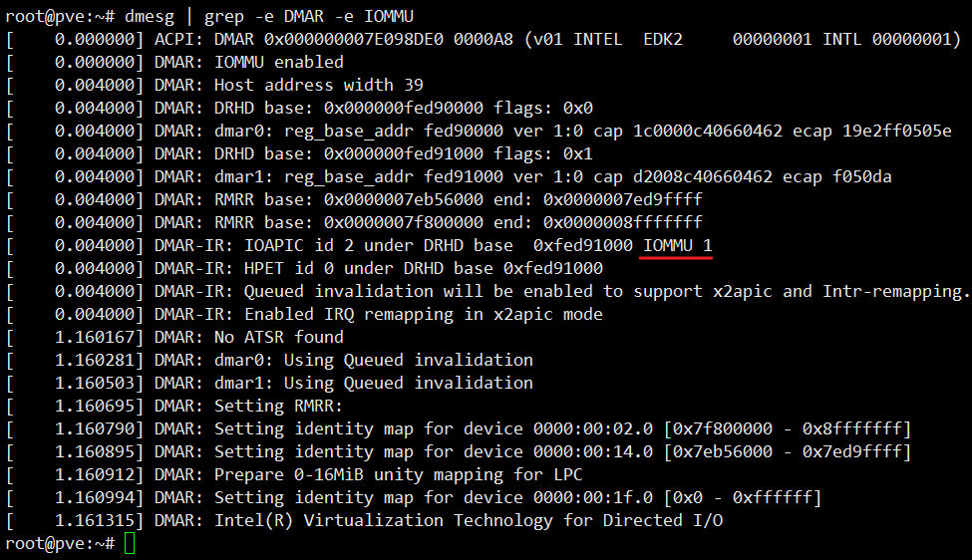Click the 'Host address width 39' text
The width and height of the screenshot is (972, 560).
tap(319, 85)
